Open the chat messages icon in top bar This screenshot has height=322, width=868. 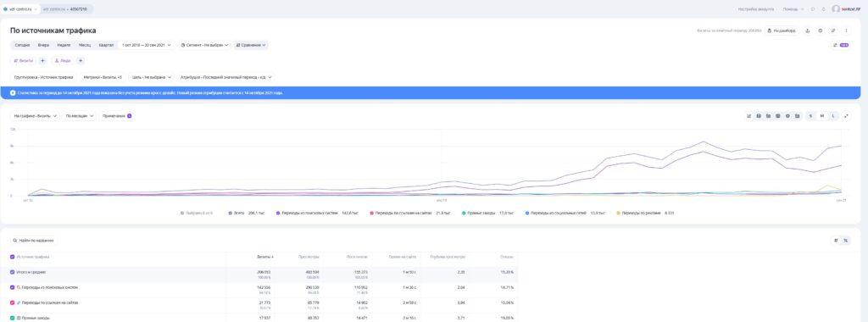813,8
